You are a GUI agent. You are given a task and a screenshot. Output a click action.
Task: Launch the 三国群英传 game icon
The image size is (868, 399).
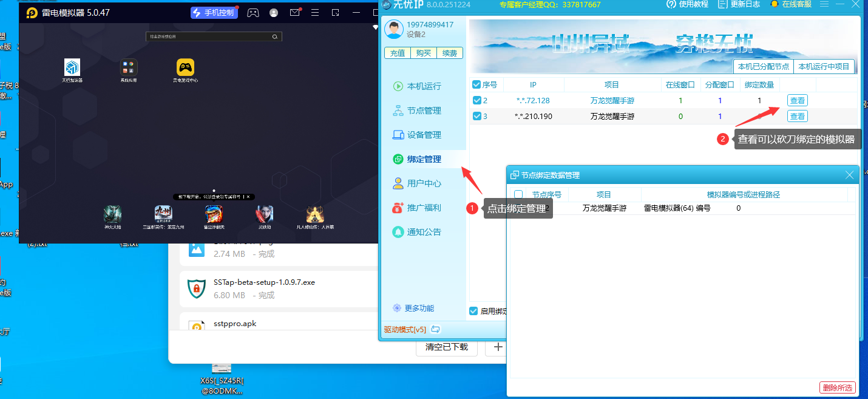(164, 213)
